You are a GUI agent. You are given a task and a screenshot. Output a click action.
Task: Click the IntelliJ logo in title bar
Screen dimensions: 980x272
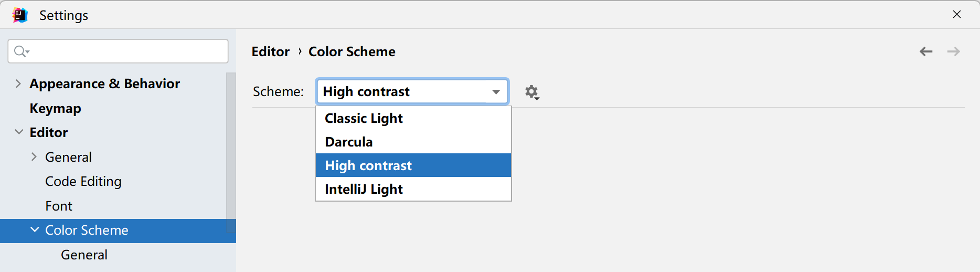click(x=20, y=15)
